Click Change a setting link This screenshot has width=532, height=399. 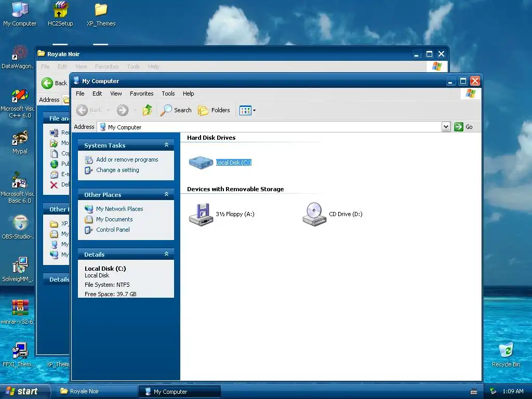click(x=117, y=170)
